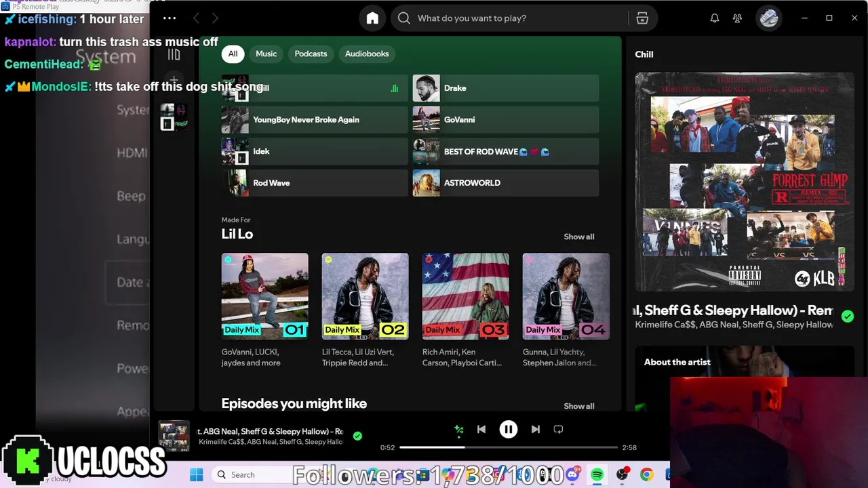Open Daily Mix 03 card
The height and width of the screenshot is (488, 868).
pyautogui.click(x=465, y=310)
